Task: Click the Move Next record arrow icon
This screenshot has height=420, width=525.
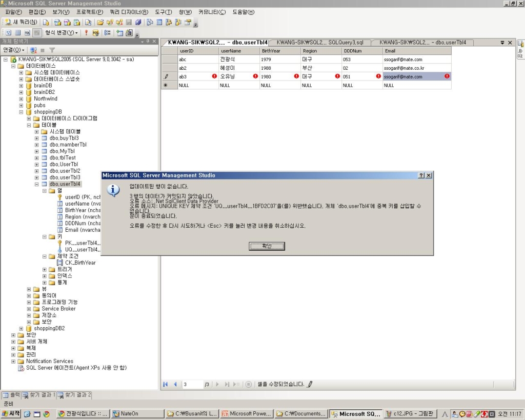Action: tap(217, 384)
